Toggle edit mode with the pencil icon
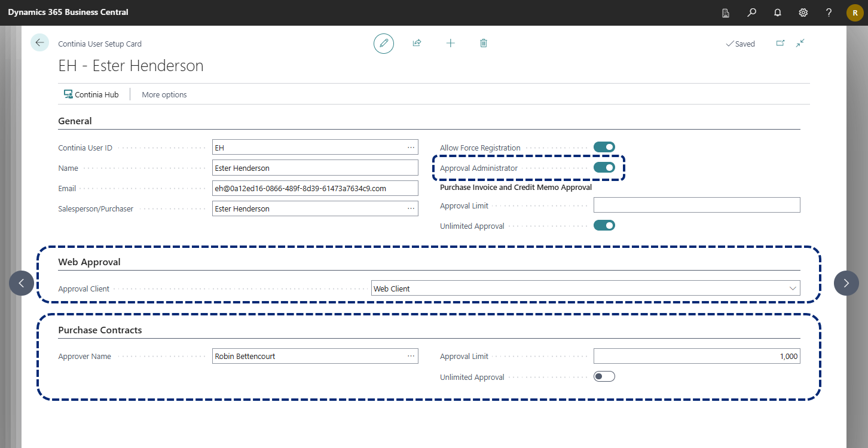 click(x=384, y=43)
